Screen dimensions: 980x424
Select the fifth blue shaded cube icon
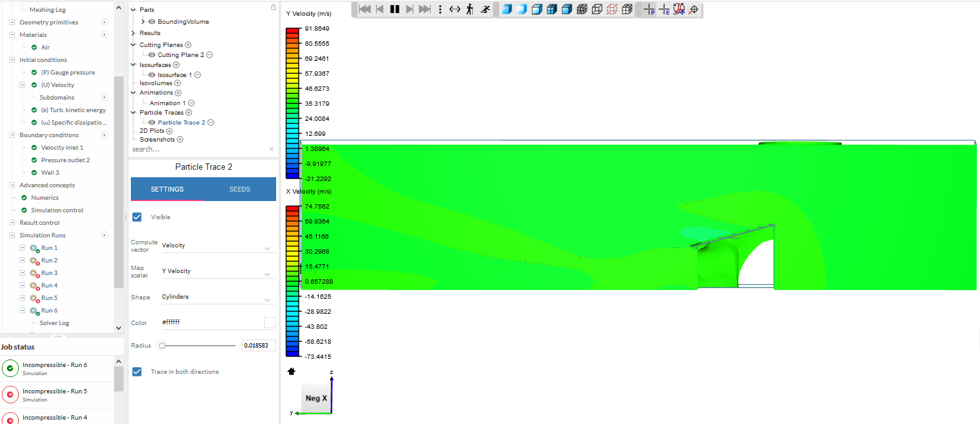pos(567,9)
